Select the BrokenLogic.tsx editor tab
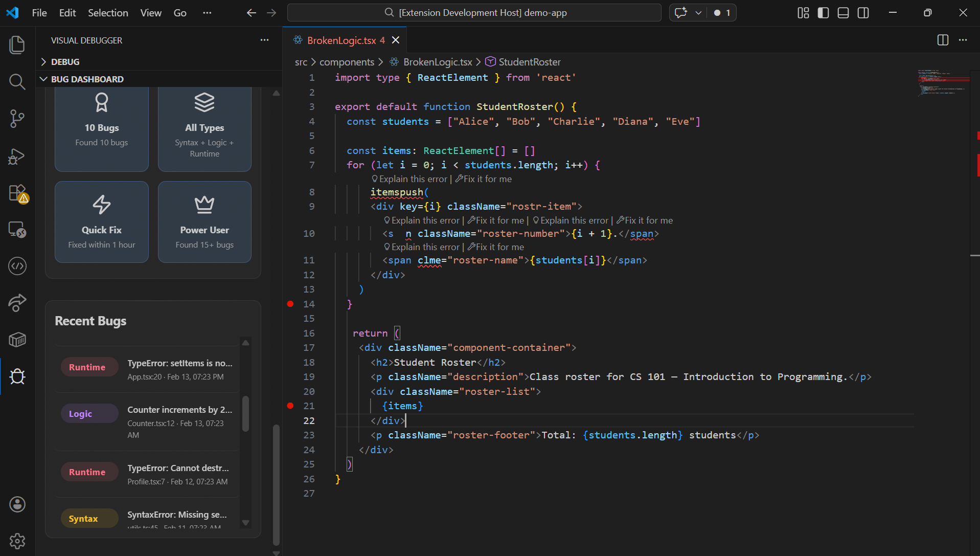This screenshot has height=556, width=980. click(341, 40)
